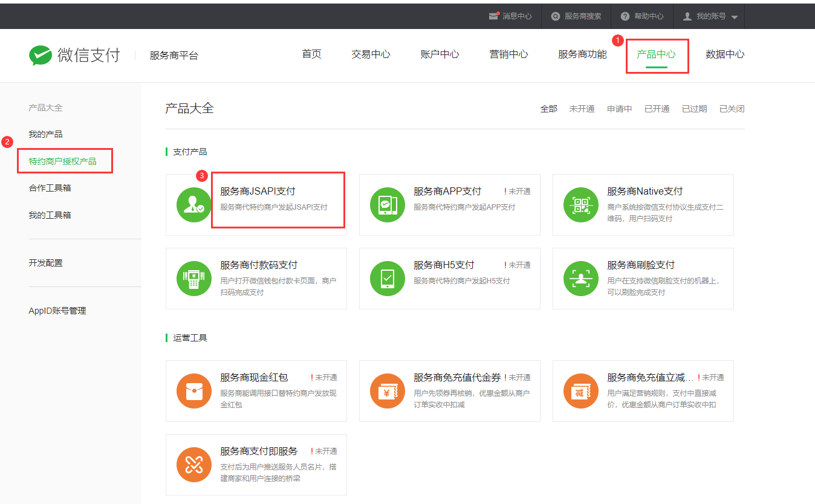Click 服务商搜索 text in top bar
Viewport: 815px width, 504px height.
click(x=583, y=16)
